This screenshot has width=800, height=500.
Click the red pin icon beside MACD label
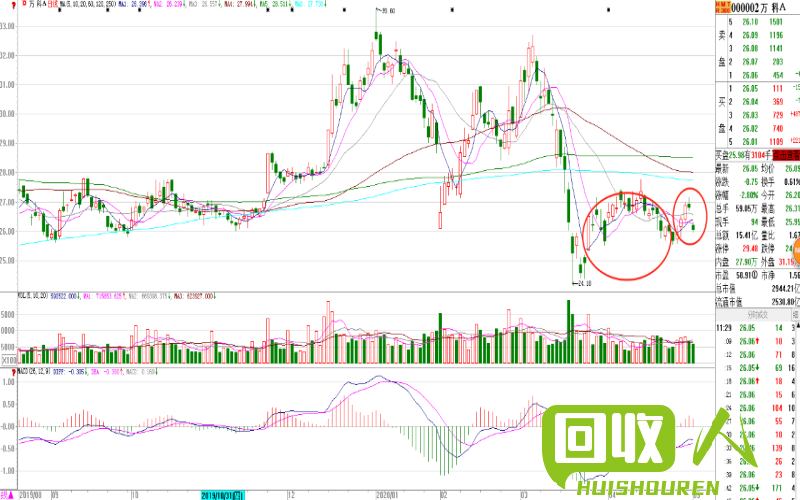[x=14, y=372]
